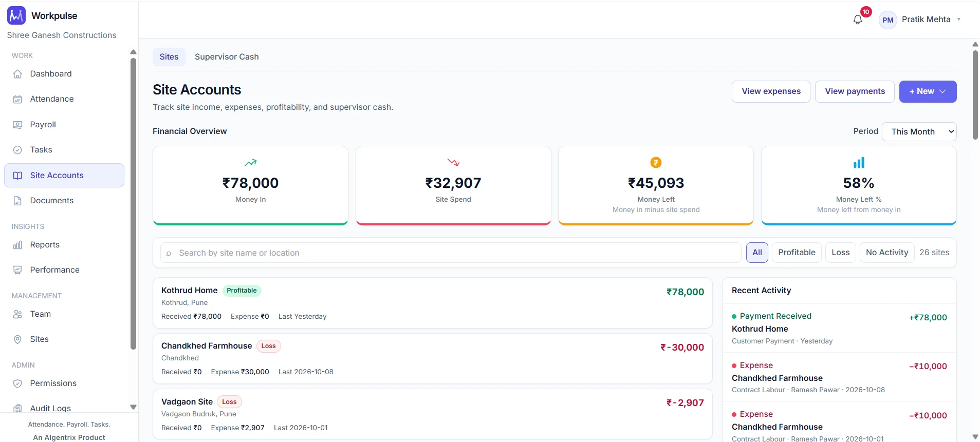
Task: Click the Site Accounts book icon
Action: point(17,176)
